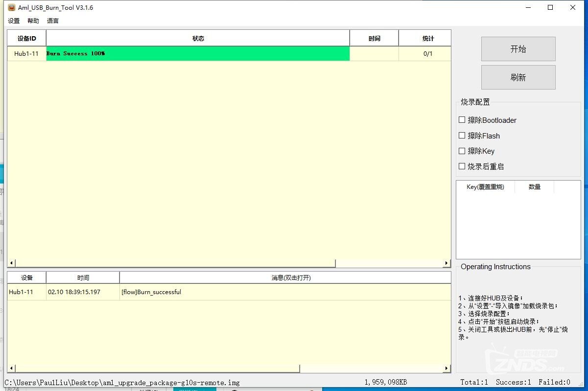Select the 设备ID column header
This screenshot has height=391, width=588.
coord(26,38)
